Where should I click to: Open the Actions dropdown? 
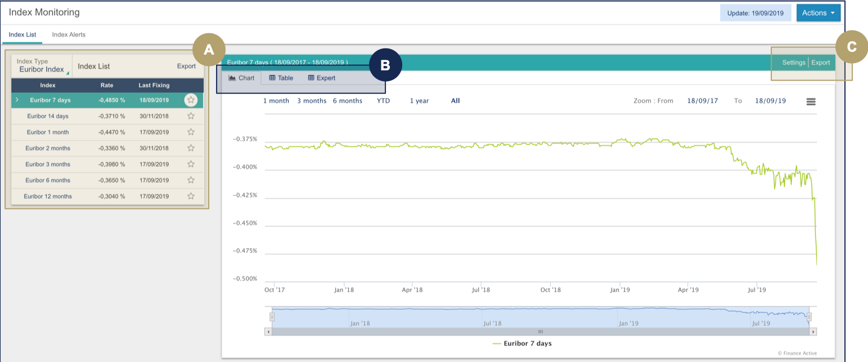818,12
